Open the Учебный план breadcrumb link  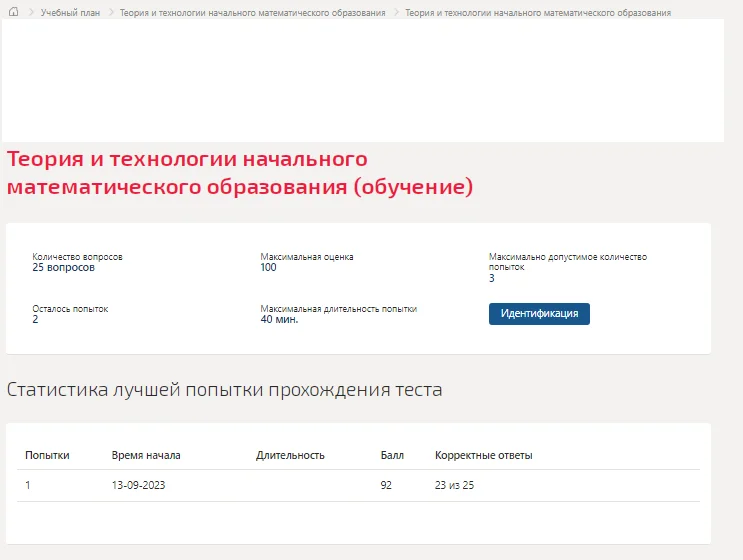(x=70, y=13)
